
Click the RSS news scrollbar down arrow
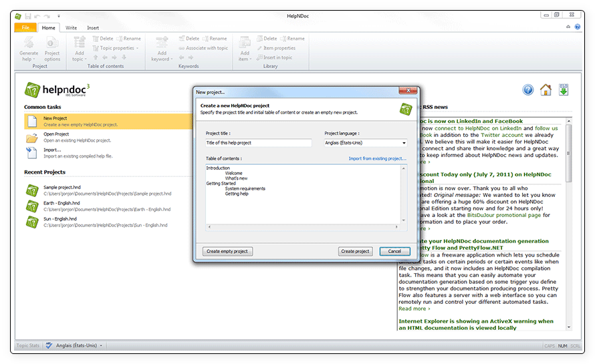(x=568, y=327)
